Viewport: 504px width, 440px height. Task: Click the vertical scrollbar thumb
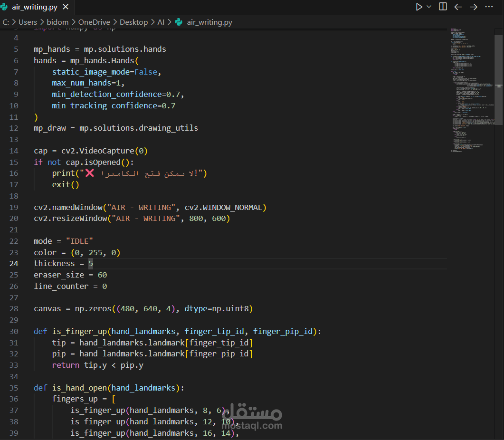(x=498, y=80)
